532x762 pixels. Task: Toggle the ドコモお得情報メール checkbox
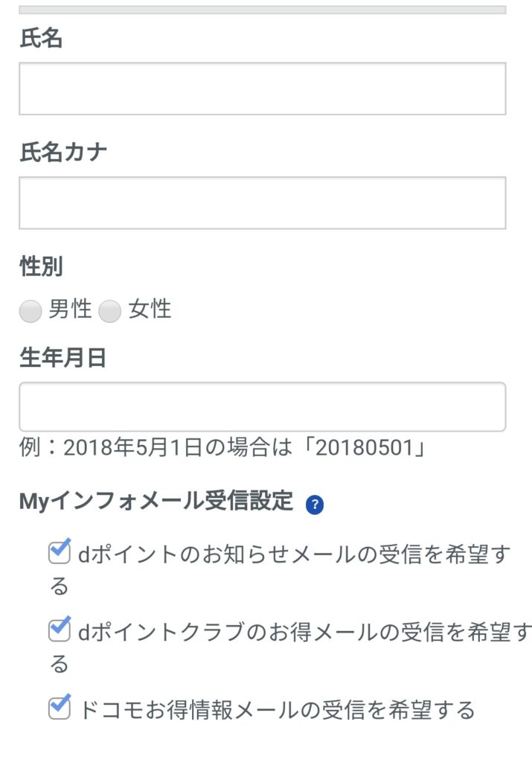pos(59,708)
